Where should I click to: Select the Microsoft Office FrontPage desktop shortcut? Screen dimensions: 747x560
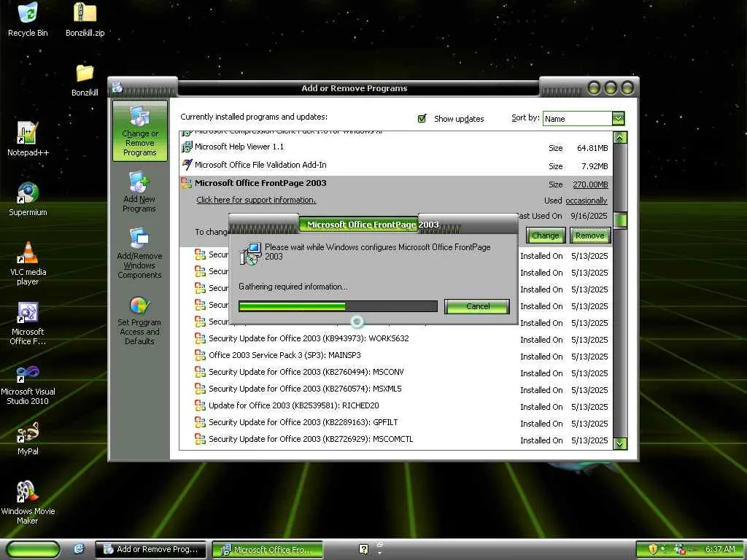point(28,323)
